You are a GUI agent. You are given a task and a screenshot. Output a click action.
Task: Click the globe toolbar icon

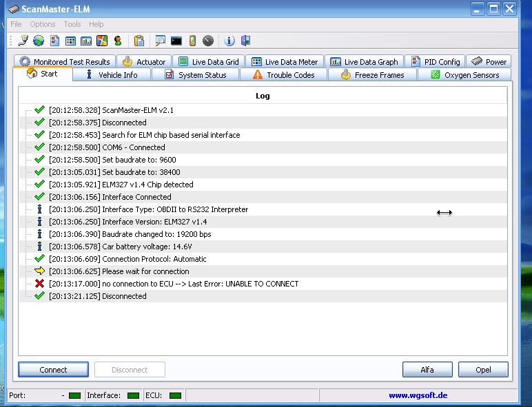[x=39, y=41]
